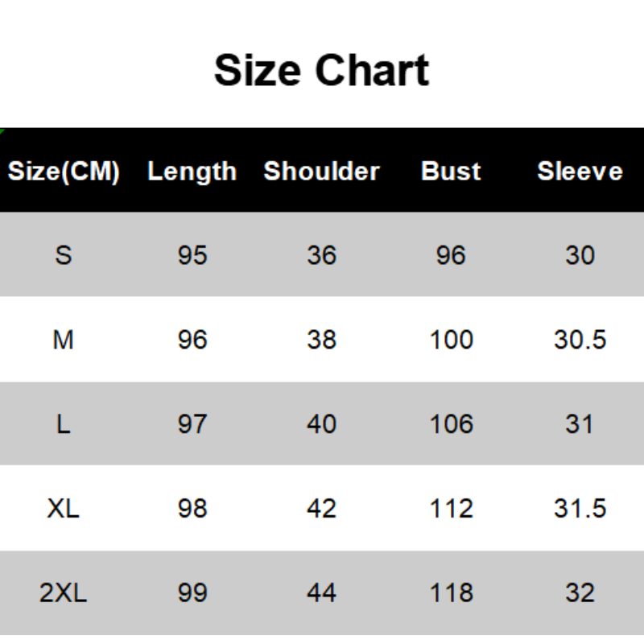
Task: Click the M size row label
Action: click(x=64, y=340)
